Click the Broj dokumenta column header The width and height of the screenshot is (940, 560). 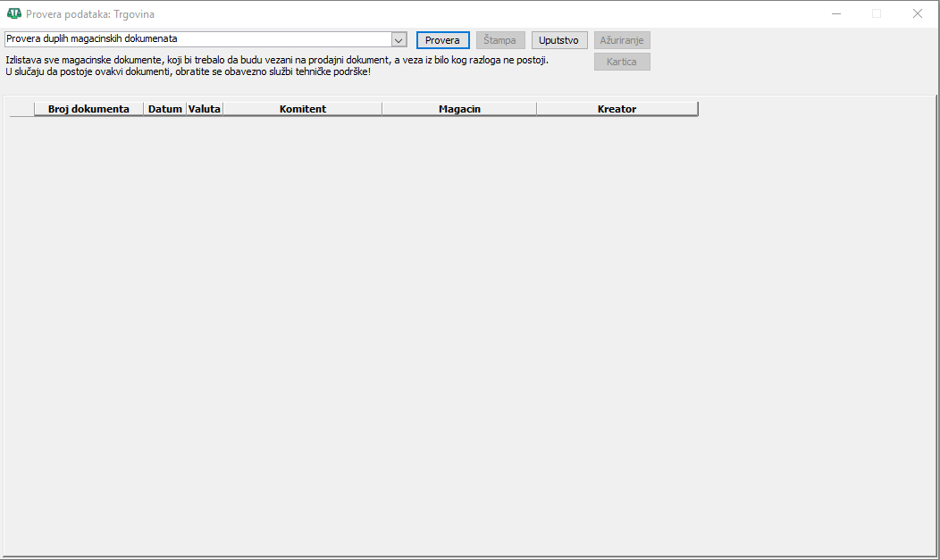point(88,109)
